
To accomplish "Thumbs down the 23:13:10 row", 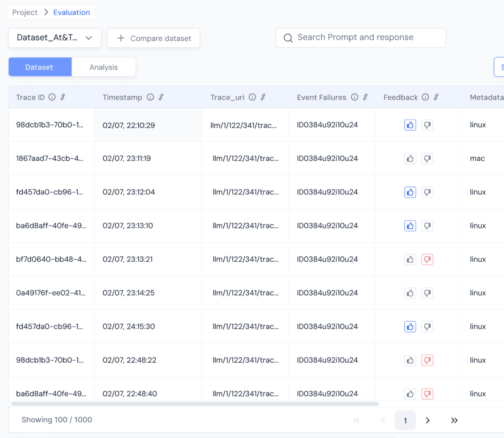I will [427, 226].
